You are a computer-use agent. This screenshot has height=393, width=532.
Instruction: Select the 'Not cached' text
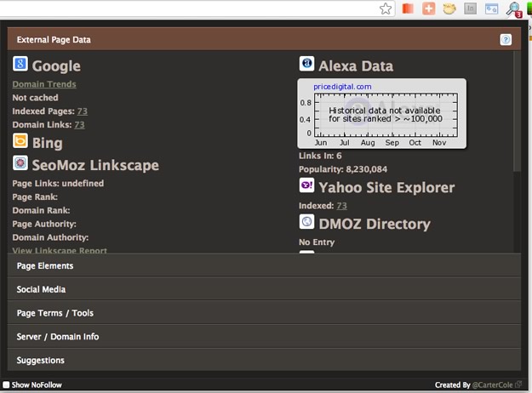click(x=35, y=98)
